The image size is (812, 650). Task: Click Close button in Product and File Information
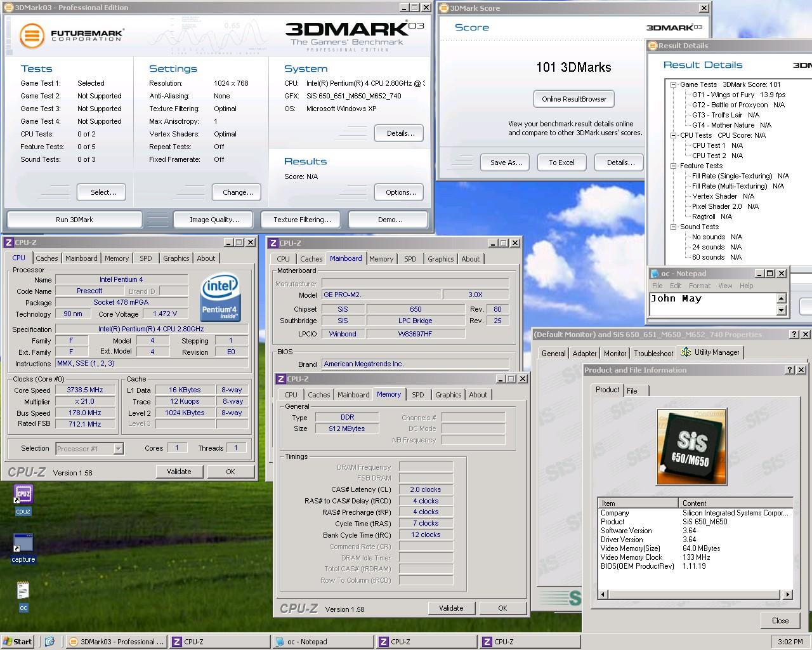click(x=780, y=621)
